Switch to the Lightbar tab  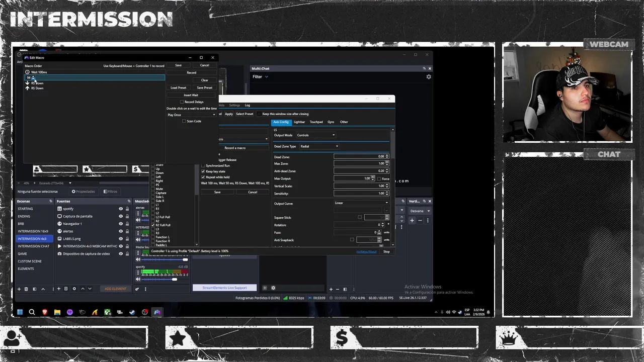pos(299,122)
